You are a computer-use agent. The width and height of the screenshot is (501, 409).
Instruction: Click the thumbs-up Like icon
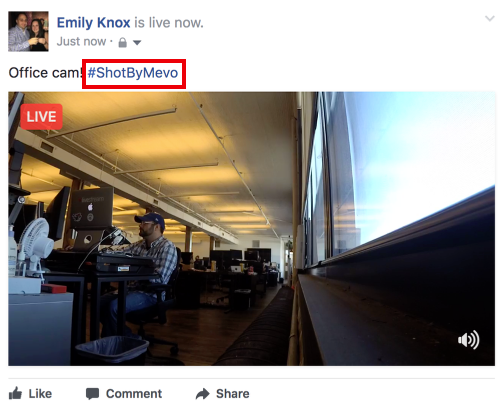point(15,393)
